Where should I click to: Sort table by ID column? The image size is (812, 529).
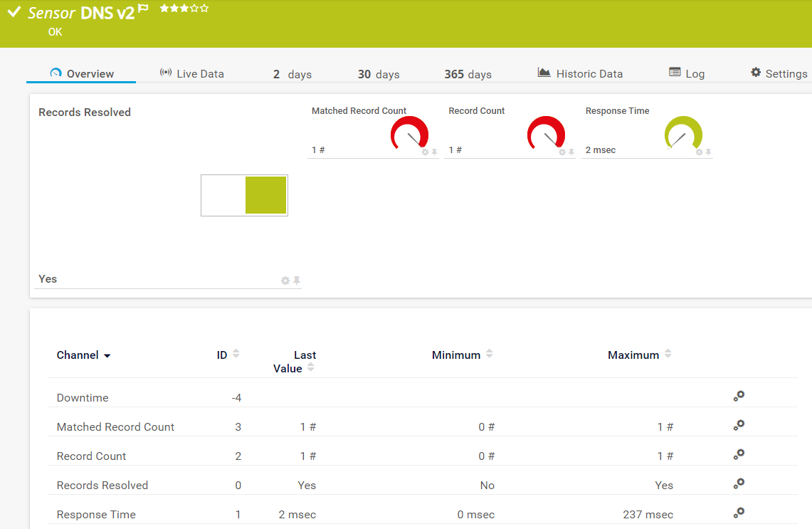[x=236, y=355]
